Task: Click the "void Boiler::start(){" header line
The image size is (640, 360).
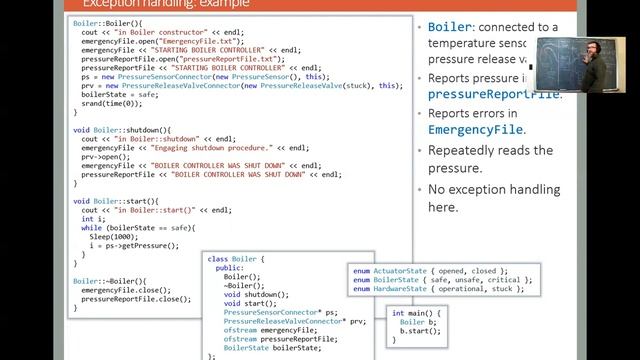Action: pos(116,201)
